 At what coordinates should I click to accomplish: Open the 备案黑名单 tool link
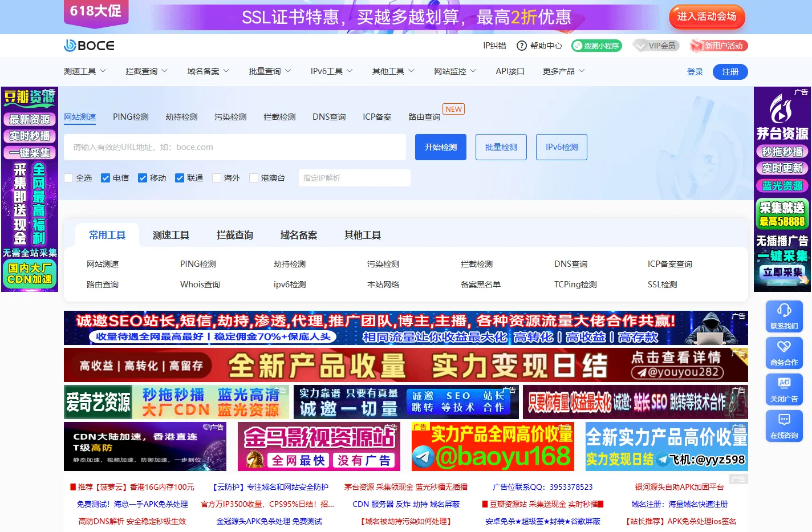tap(481, 285)
